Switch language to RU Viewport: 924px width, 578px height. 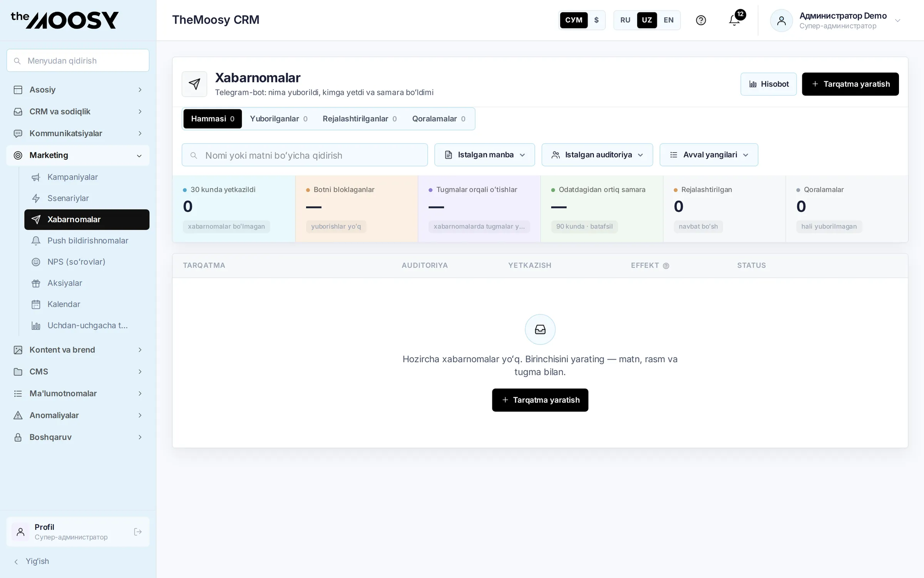(x=625, y=20)
